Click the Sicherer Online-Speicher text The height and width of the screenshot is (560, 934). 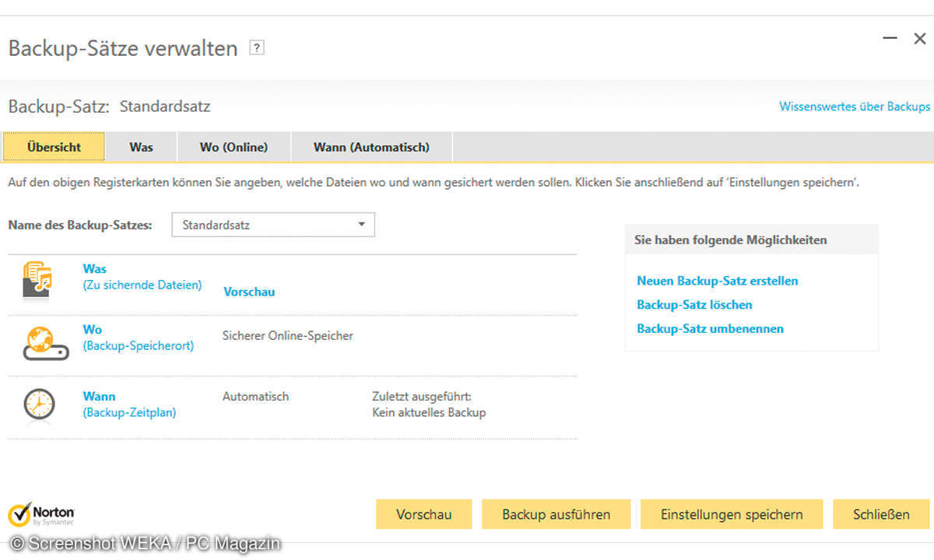click(x=288, y=336)
